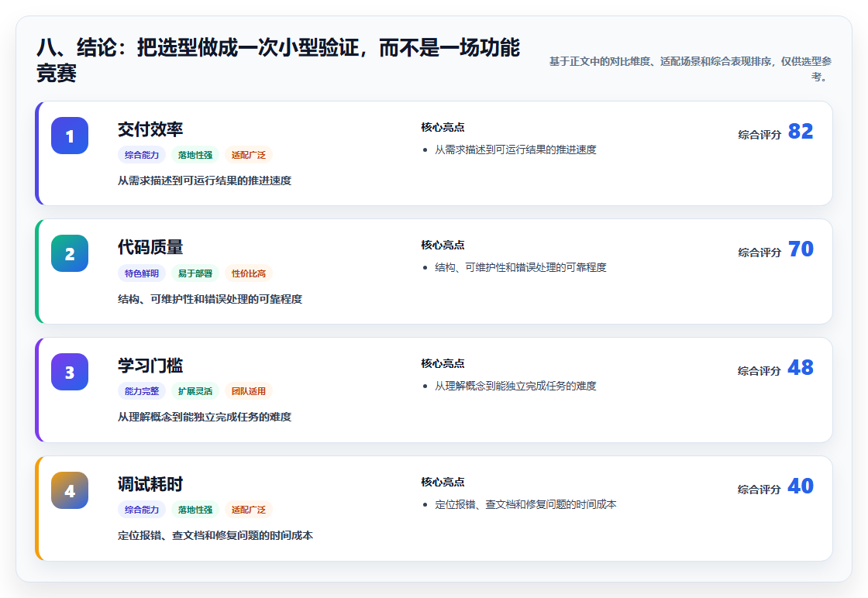Click the 综合评分 label beside 40
This screenshot has height=598, width=868.
[x=759, y=489]
